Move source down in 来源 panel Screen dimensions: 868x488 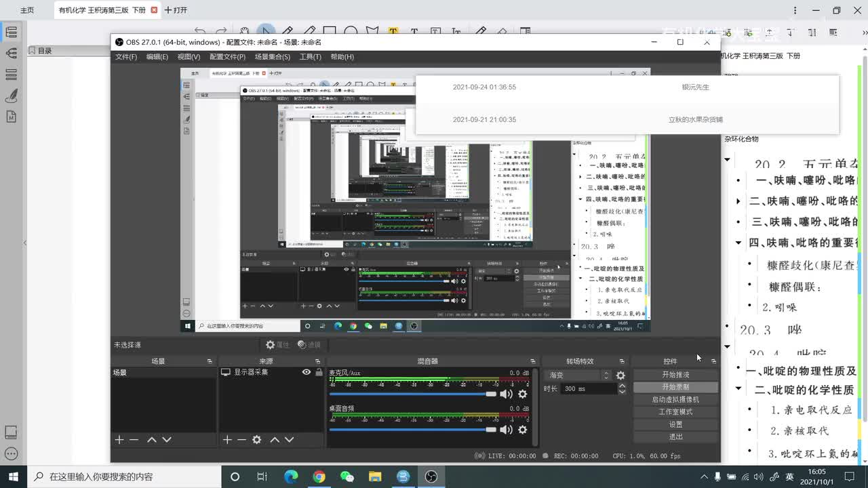(290, 440)
